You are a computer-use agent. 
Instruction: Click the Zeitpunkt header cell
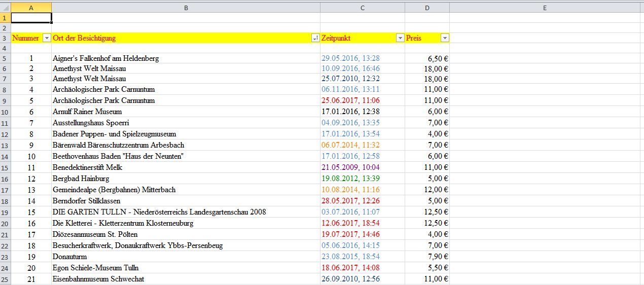(x=363, y=38)
